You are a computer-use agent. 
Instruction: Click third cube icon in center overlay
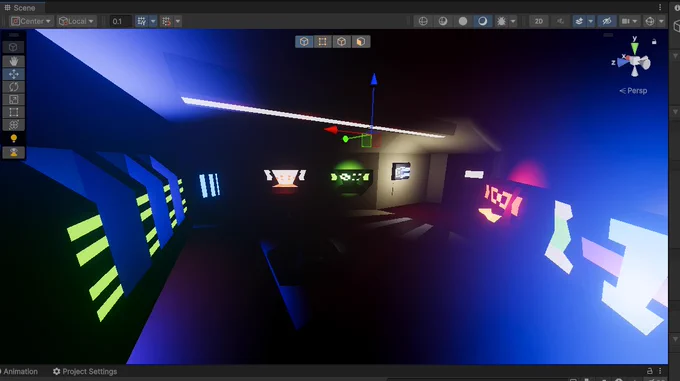[342, 42]
